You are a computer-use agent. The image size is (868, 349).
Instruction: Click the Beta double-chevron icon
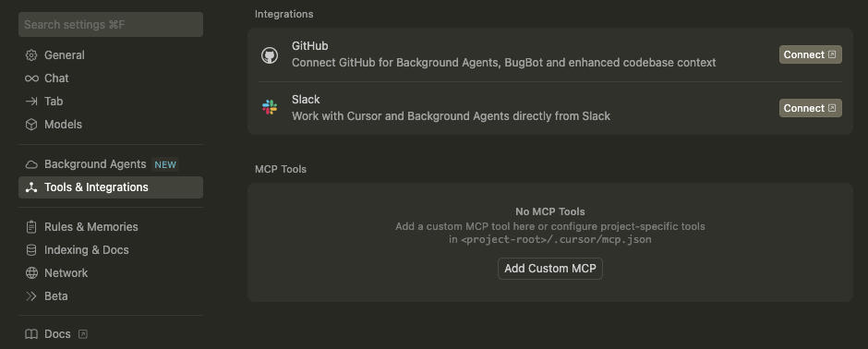coord(31,295)
